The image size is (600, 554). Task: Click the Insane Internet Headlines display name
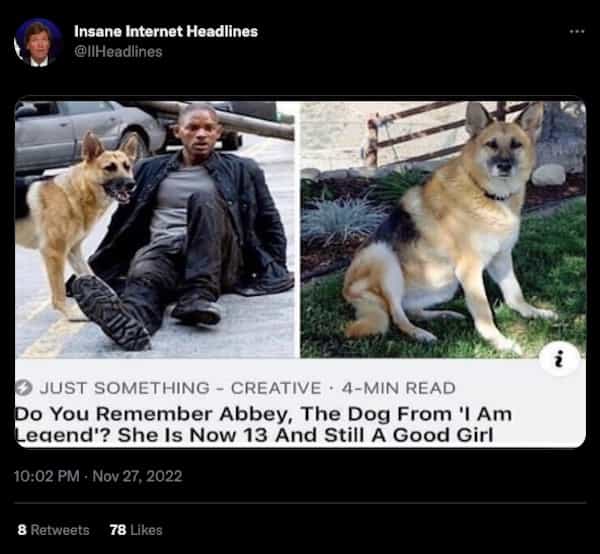166,31
